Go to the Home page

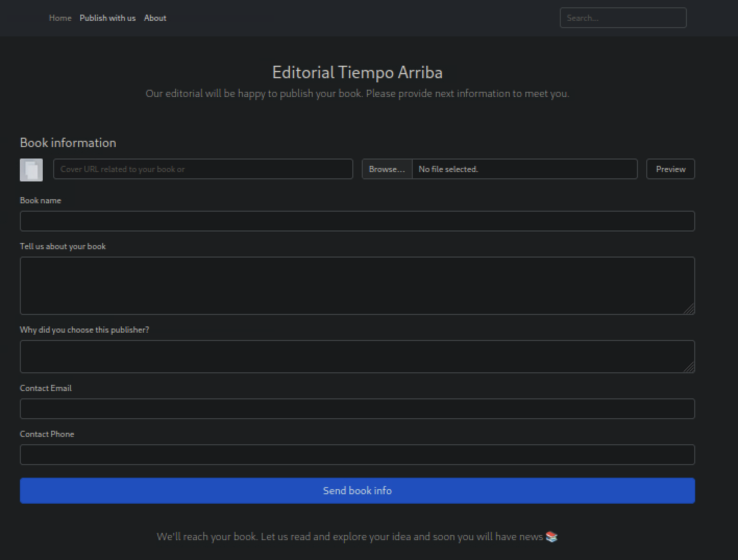(x=60, y=18)
